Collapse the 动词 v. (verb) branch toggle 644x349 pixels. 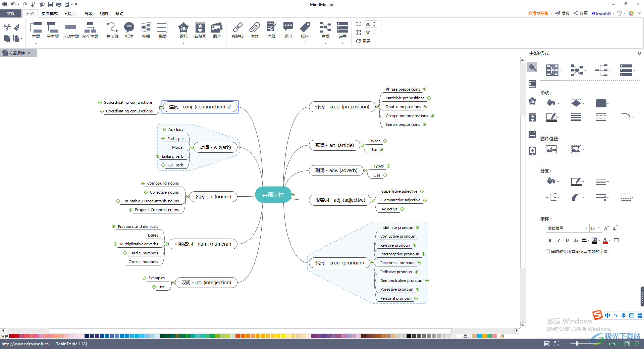click(x=192, y=147)
